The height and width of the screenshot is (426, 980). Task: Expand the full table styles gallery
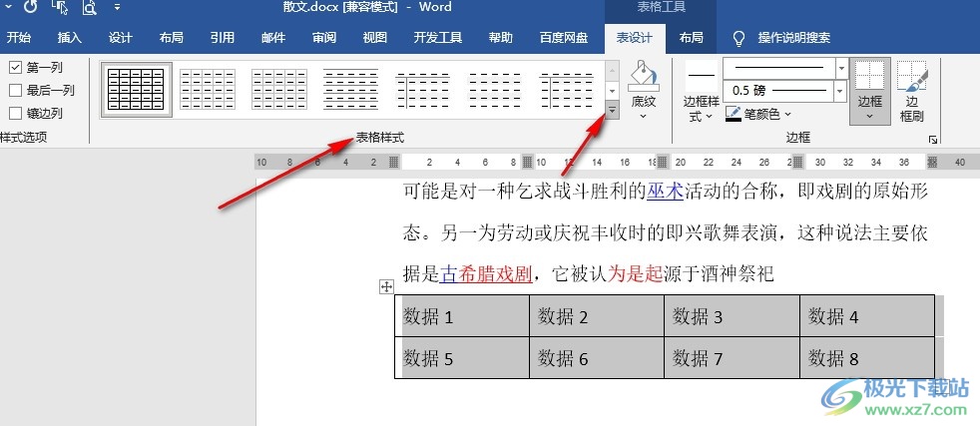pyautogui.click(x=613, y=110)
